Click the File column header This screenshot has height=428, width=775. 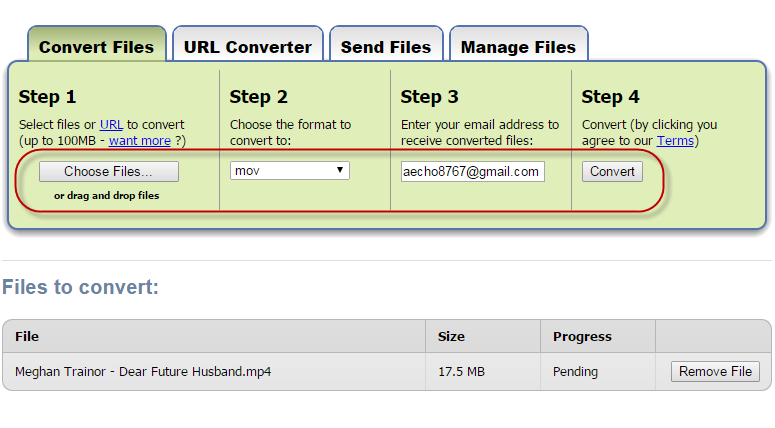pos(27,336)
